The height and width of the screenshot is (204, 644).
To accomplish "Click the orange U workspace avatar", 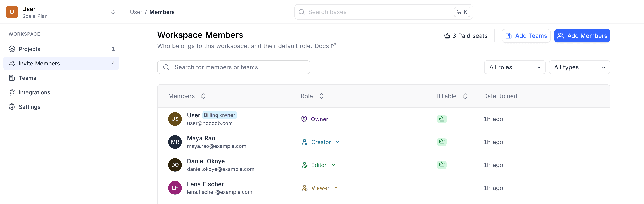I will coord(12,12).
